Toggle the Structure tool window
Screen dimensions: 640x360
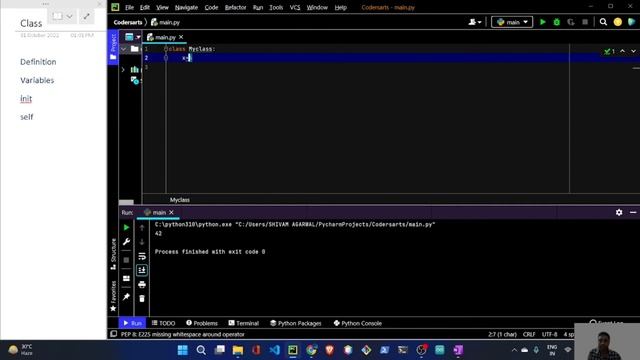click(x=113, y=254)
